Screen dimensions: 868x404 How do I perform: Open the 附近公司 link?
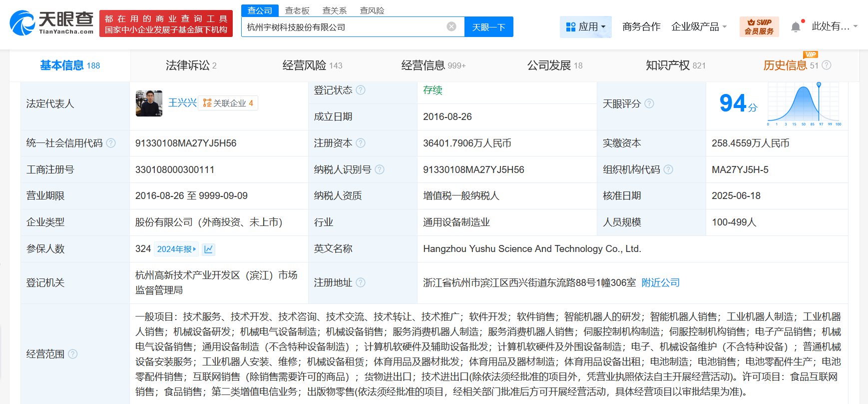coord(660,282)
